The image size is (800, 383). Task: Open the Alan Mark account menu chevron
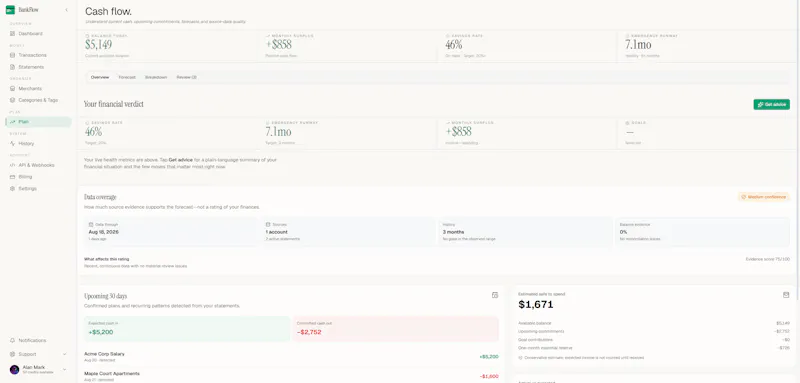pos(64,369)
